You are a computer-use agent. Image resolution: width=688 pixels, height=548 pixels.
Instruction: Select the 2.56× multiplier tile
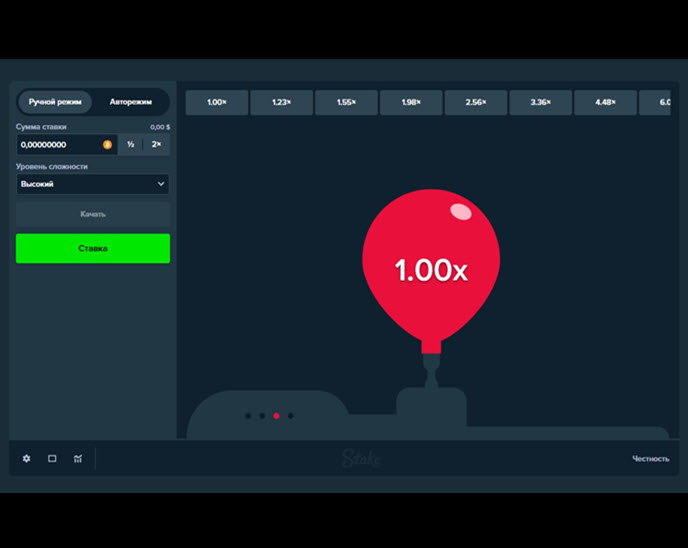click(x=475, y=102)
